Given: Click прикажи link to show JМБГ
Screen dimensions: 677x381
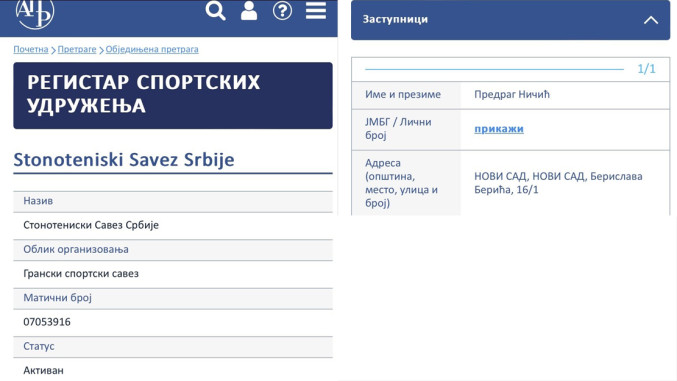Looking at the screenshot, I should [499, 129].
